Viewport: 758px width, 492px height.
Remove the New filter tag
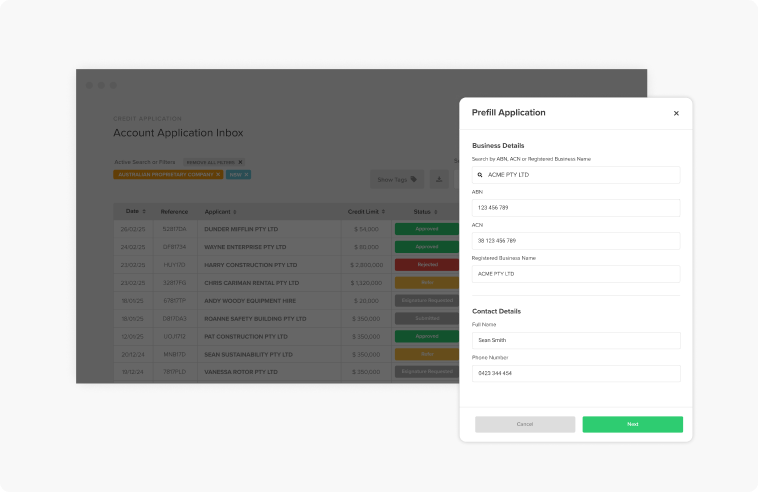(x=246, y=174)
